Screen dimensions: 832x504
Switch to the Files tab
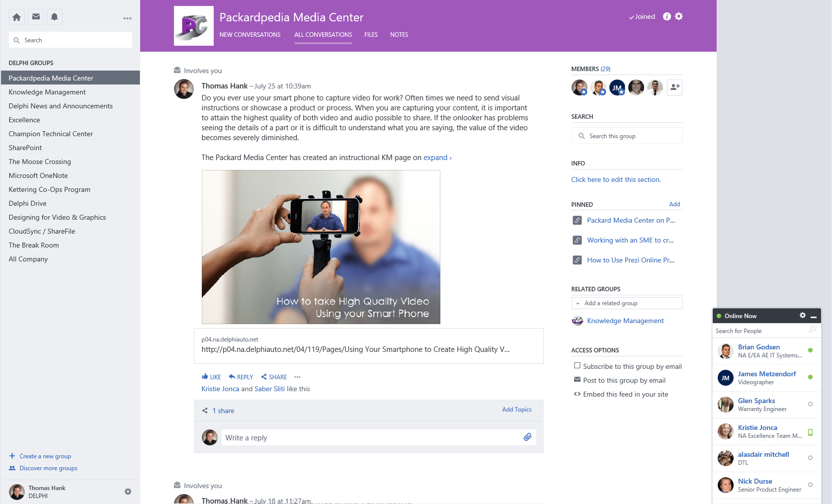click(x=371, y=35)
